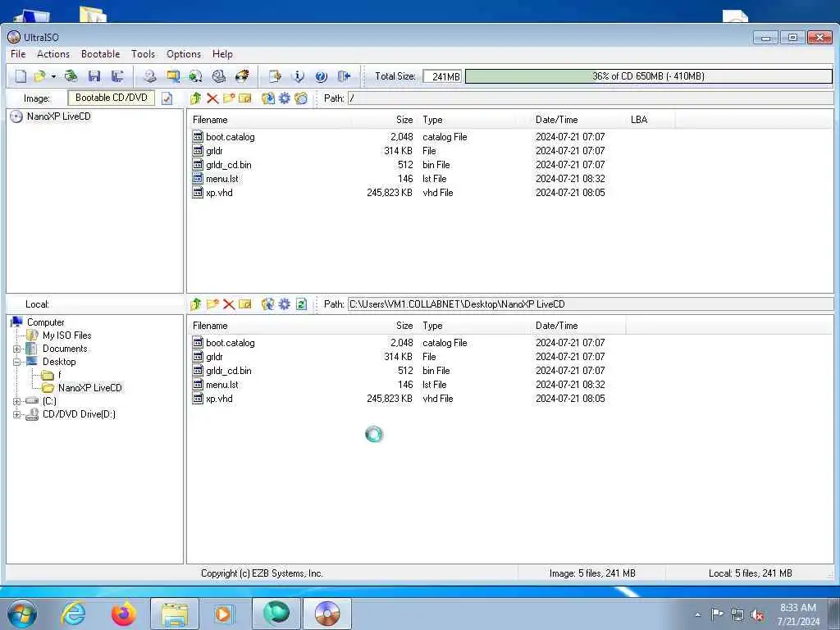The image size is (840, 630).
Task: Click the muted volume icon in system tray
Action: (x=757, y=614)
